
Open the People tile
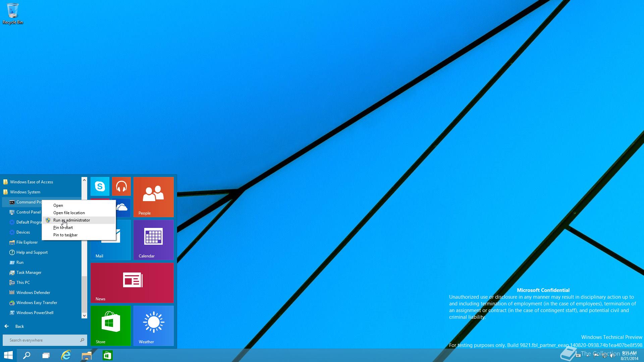[154, 197]
